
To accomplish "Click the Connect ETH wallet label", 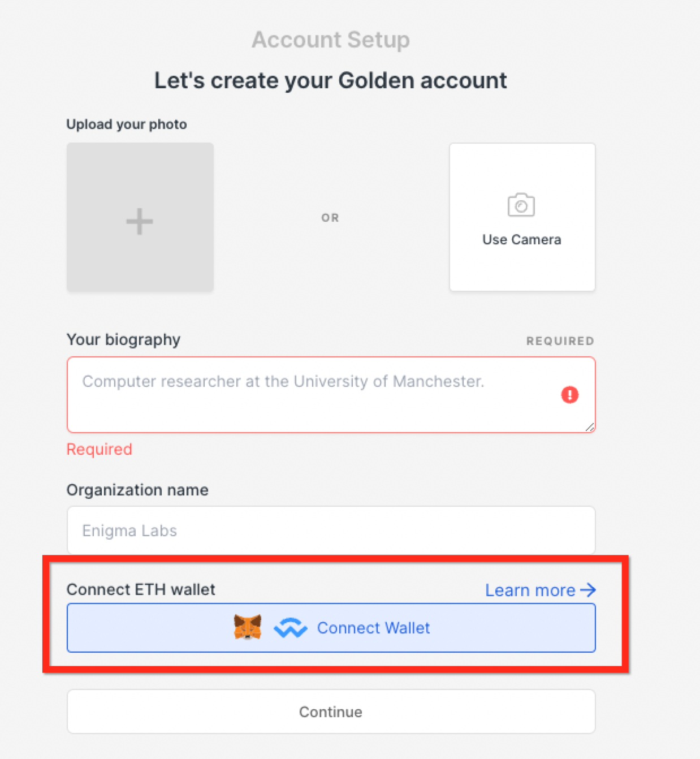I will [x=141, y=589].
